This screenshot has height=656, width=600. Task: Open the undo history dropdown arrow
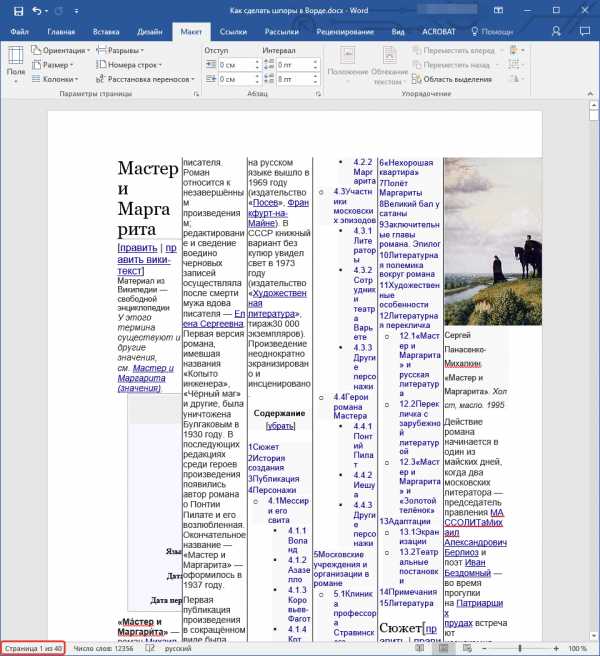pos(46,11)
